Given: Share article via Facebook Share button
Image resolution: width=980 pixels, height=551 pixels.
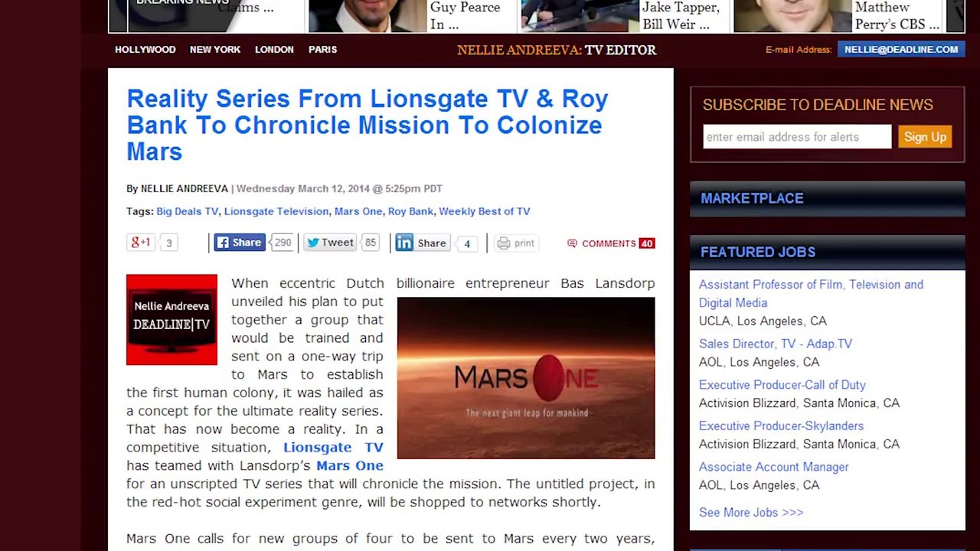Looking at the screenshot, I should point(240,243).
